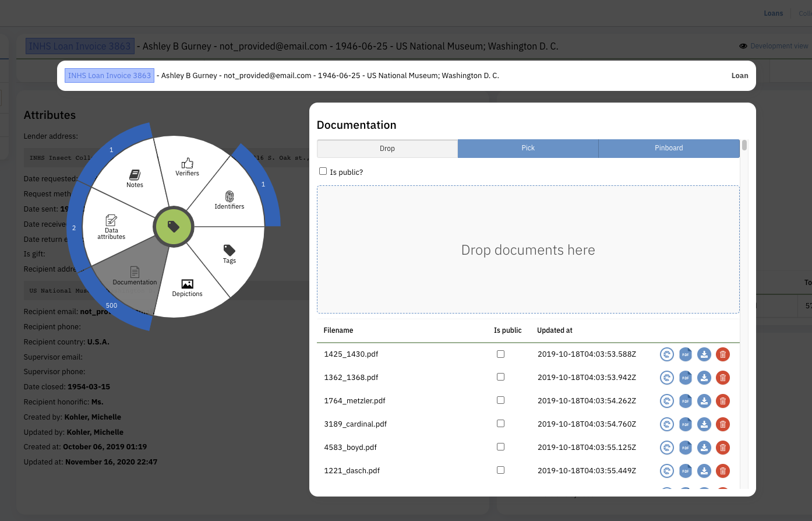
Task: Click the PDF icon for 1425_1430.pdf
Action: pos(686,354)
